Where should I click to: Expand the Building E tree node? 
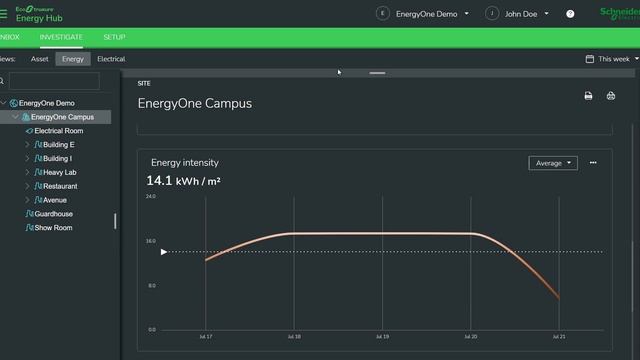pos(27,144)
